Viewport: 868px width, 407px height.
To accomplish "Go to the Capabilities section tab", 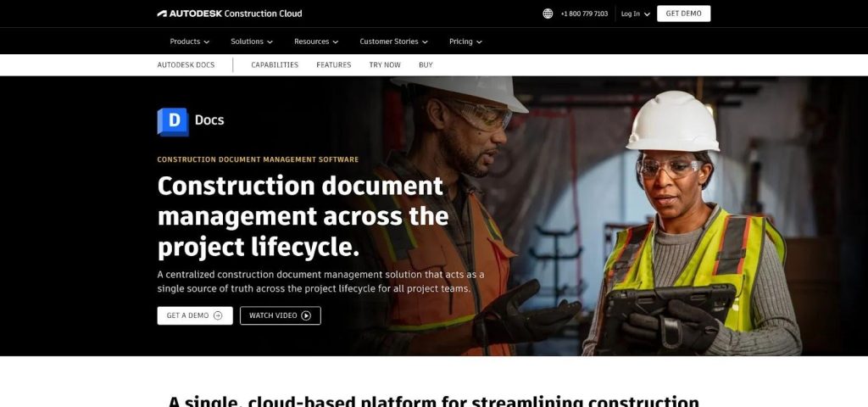I will click(275, 65).
